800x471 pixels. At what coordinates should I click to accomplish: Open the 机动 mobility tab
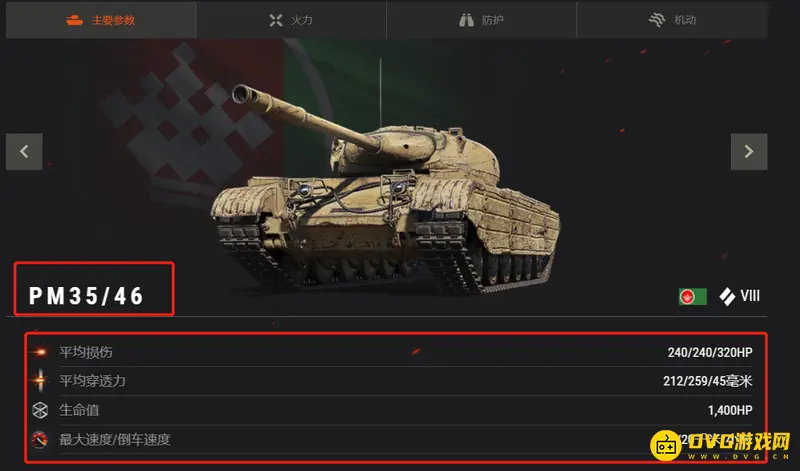pos(672,20)
